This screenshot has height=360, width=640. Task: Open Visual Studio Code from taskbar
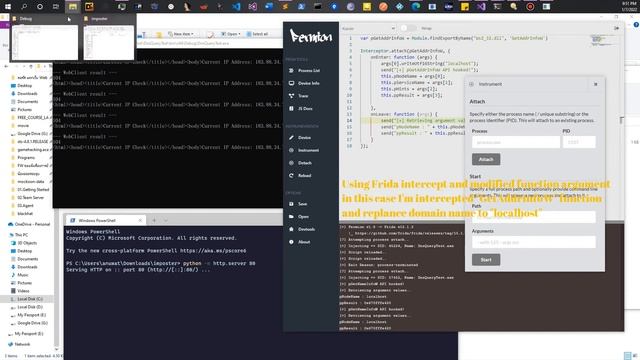[x=236, y=7]
